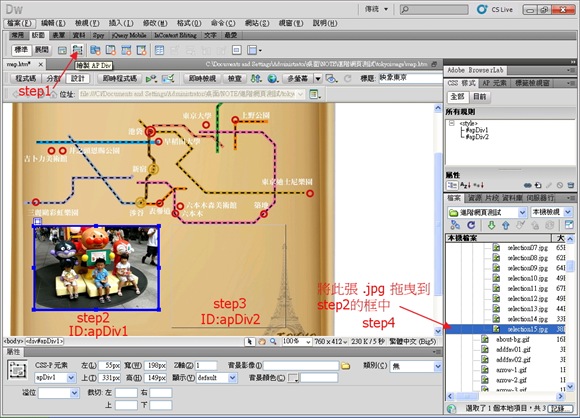Screen dimensions: 580x418
Task: Open the 背景顏色 color picker swatch
Action: click(x=292, y=378)
